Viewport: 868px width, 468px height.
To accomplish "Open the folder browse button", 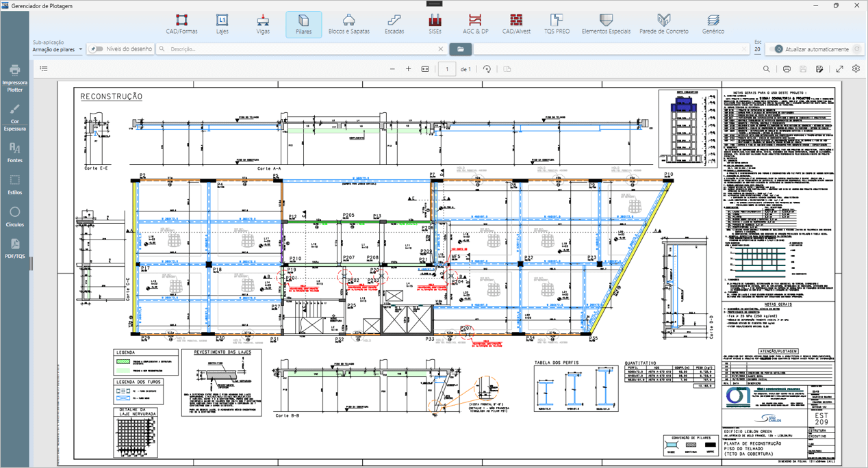I will coord(460,49).
